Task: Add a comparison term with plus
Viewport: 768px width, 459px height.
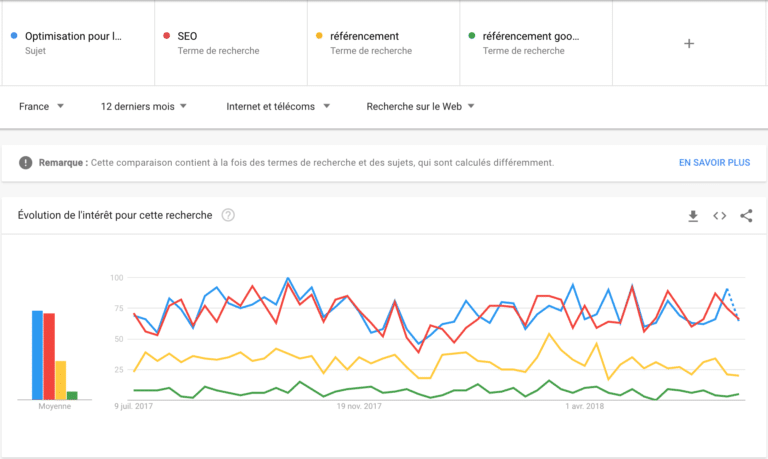Action: click(688, 43)
